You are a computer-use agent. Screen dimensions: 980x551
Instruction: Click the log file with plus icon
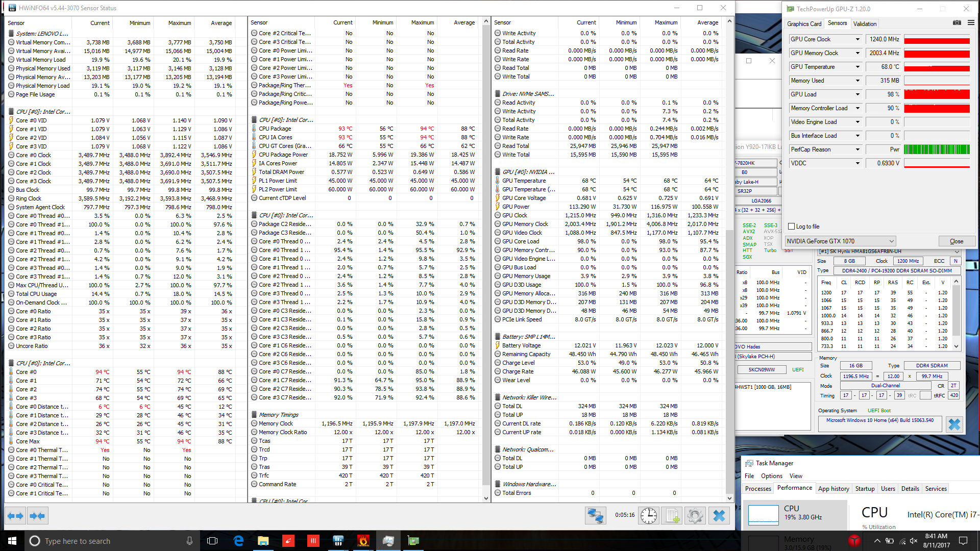point(672,516)
